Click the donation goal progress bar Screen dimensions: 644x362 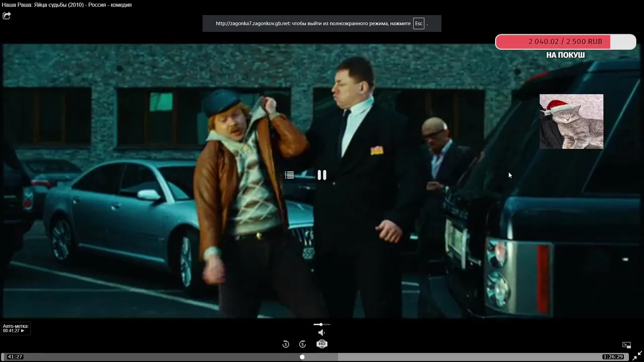click(x=566, y=42)
